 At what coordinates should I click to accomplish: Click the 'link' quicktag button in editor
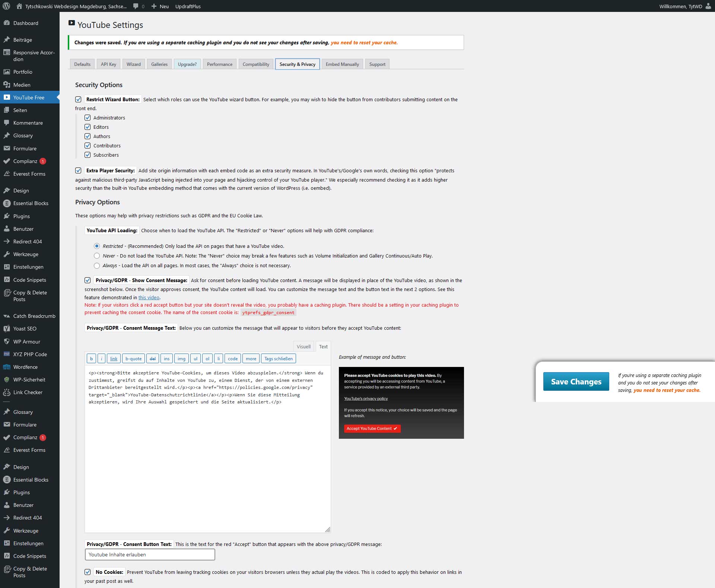[114, 358]
